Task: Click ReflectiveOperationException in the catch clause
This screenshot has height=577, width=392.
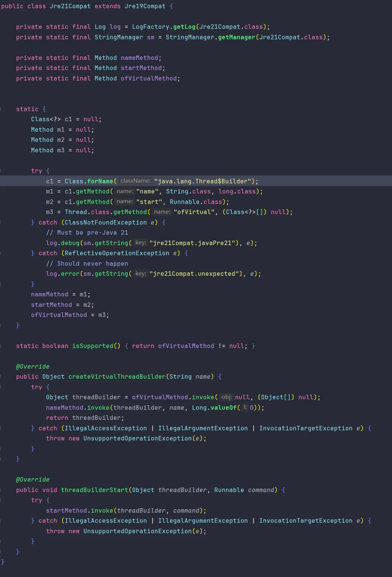Action: (x=117, y=253)
